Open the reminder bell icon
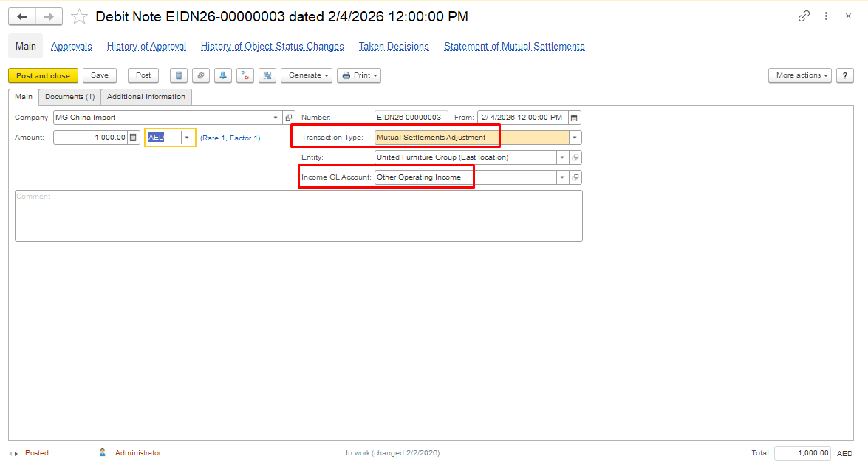 (x=222, y=75)
